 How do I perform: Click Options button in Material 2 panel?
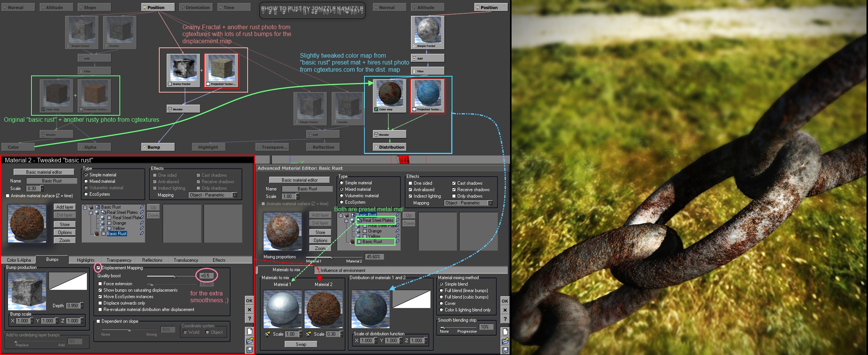tap(65, 232)
